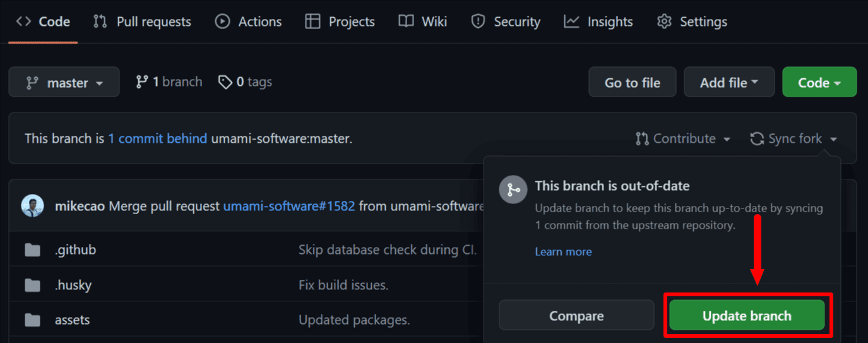Click the Update branch button
The image size is (868, 343).
(747, 315)
